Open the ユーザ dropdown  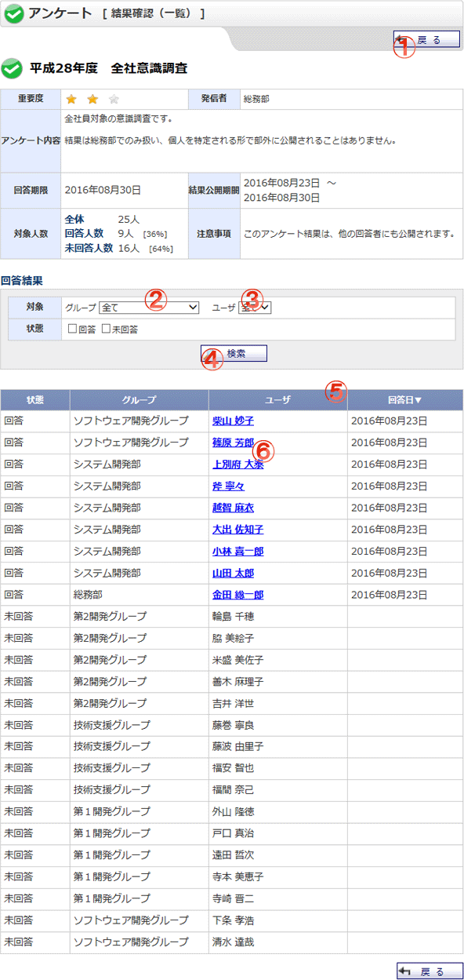(x=255, y=308)
